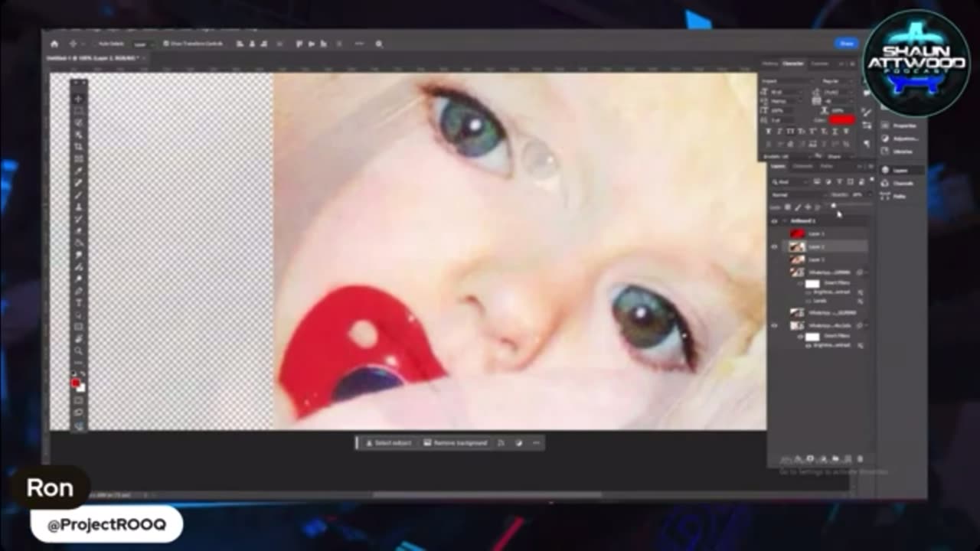Click the align top edges icon
This screenshot has width=980, height=551.
pos(299,44)
